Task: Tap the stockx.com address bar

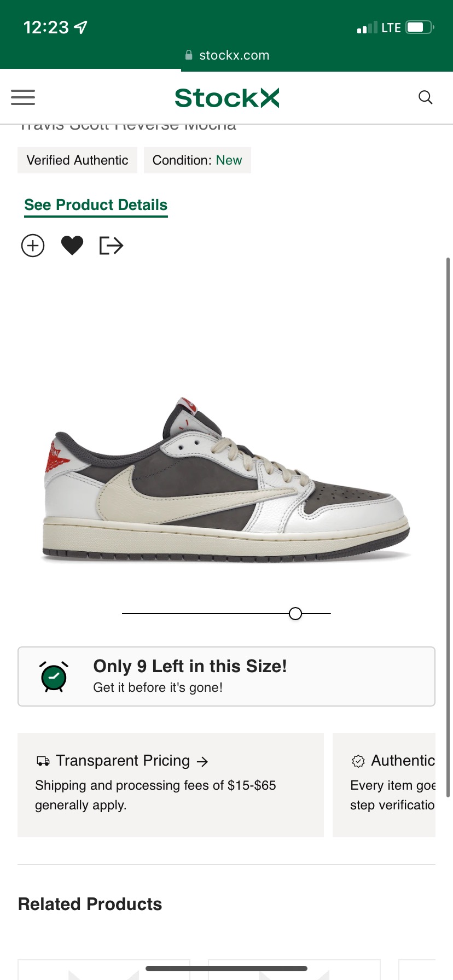Action: click(226, 55)
